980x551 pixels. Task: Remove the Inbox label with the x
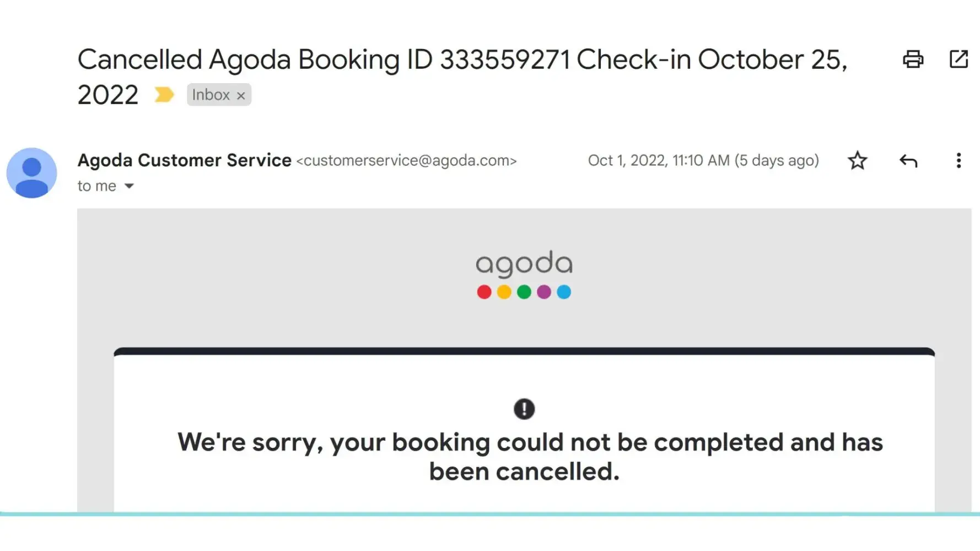(241, 95)
